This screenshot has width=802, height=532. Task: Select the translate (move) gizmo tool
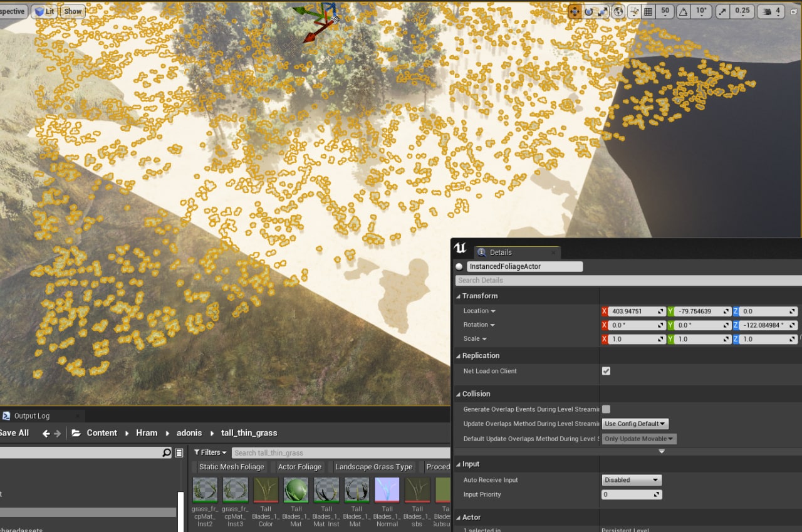point(575,11)
